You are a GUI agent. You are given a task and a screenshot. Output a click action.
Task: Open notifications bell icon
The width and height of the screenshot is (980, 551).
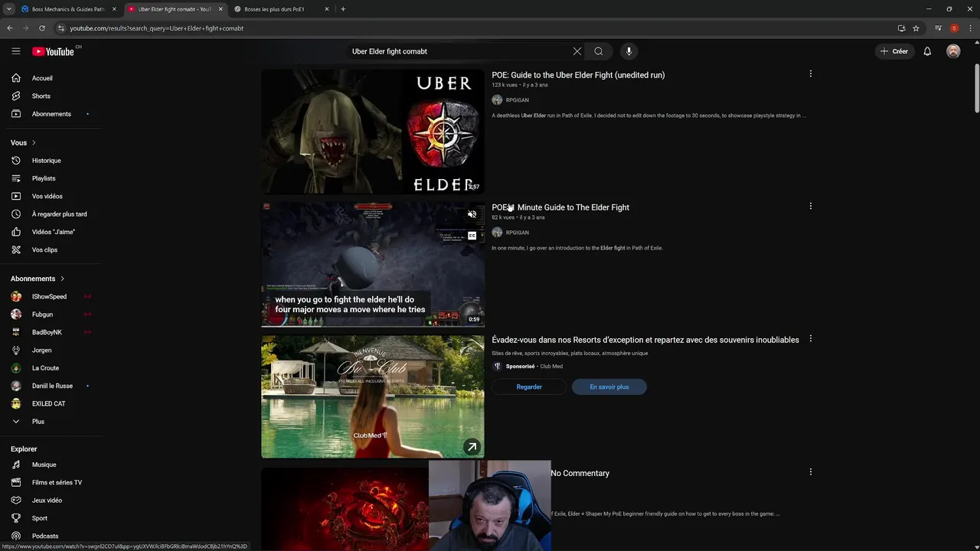927,51
